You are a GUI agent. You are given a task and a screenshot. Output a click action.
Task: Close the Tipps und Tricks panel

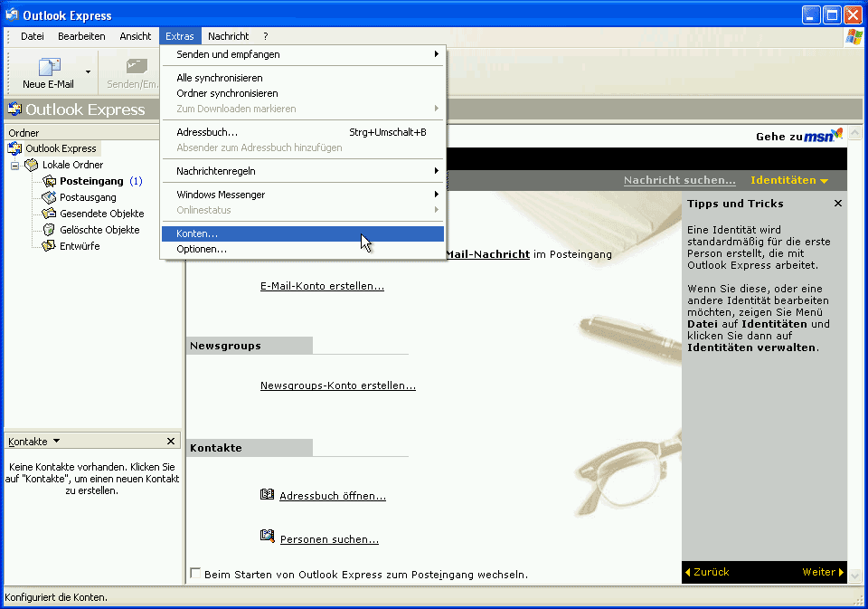point(837,203)
